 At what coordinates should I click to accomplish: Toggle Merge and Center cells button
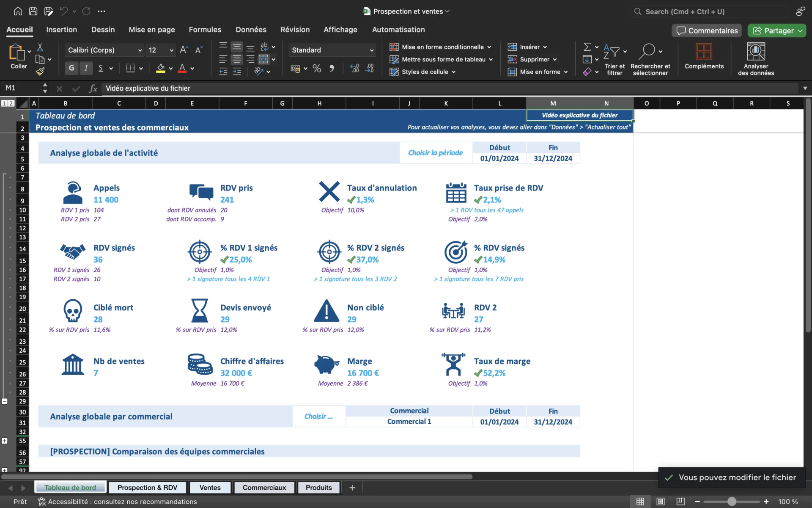[x=263, y=59]
